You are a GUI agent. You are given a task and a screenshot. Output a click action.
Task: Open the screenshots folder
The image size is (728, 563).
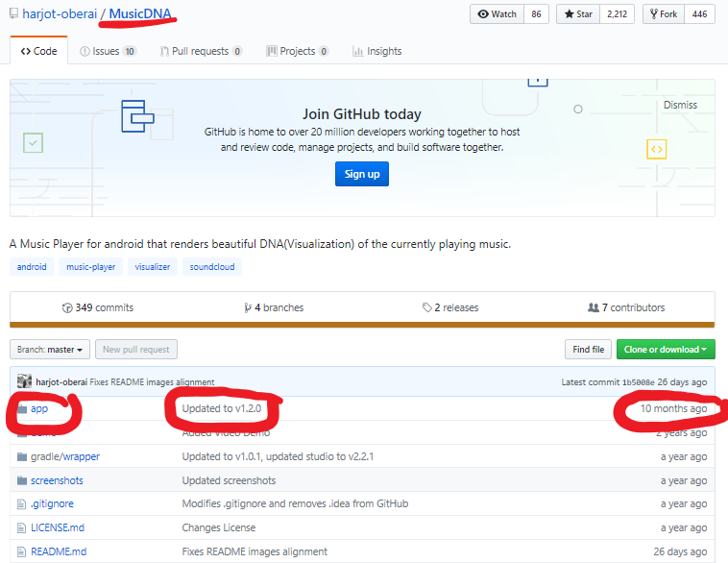point(57,480)
